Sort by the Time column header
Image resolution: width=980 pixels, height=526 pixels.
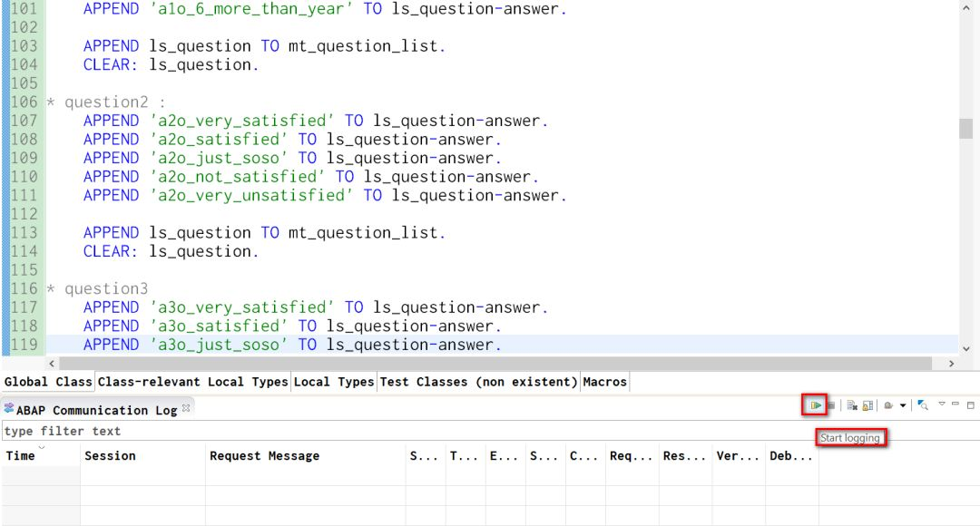click(41, 455)
